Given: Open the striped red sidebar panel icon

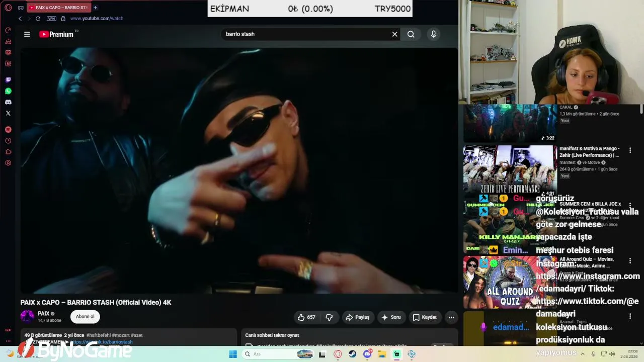Looking at the screenshot, I should coord(8,52).
